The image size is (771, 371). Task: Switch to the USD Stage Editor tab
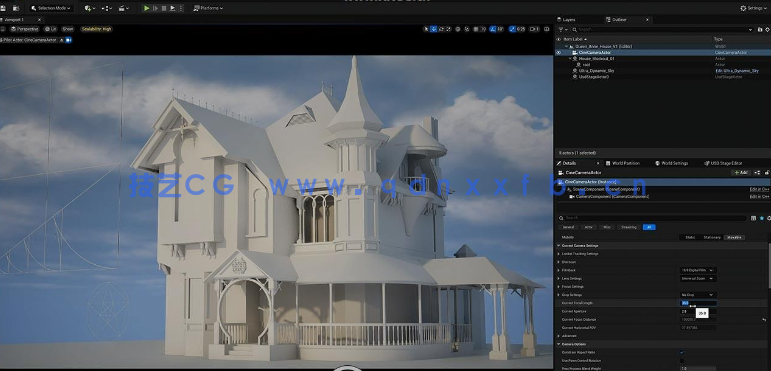tap(723, 163)
